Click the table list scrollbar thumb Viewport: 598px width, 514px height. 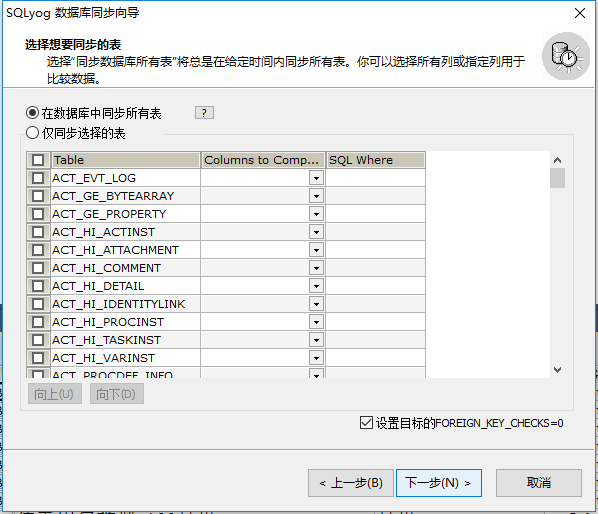[x=557, y=178]
